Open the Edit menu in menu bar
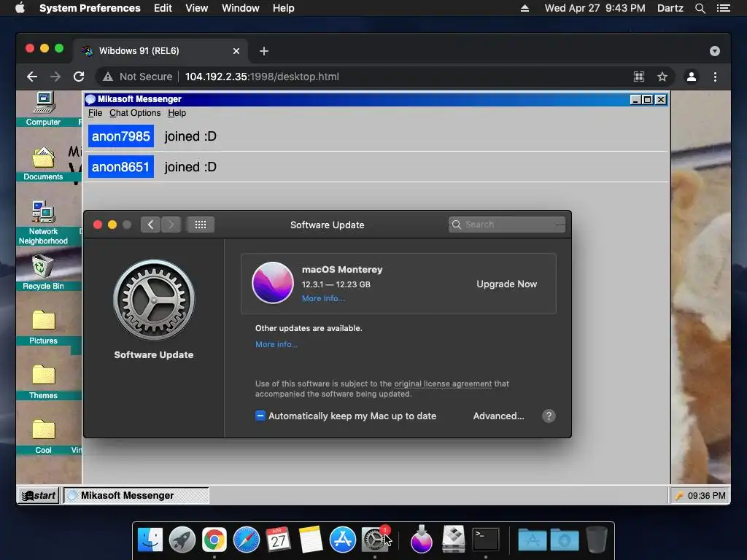The height and width of the screenshot is (560, 747). (x=163, y=8)
